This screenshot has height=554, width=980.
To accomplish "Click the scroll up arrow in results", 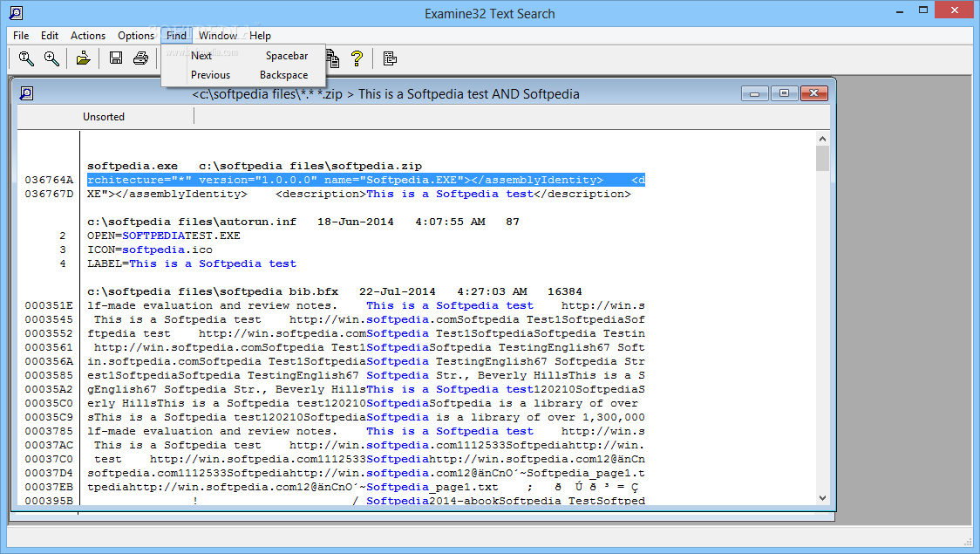I will click(x=822, y=139).
